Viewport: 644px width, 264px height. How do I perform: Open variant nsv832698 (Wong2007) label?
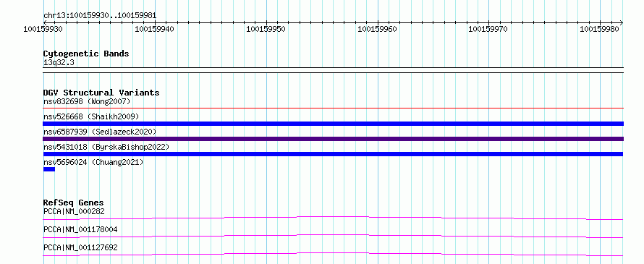[87, 101]
